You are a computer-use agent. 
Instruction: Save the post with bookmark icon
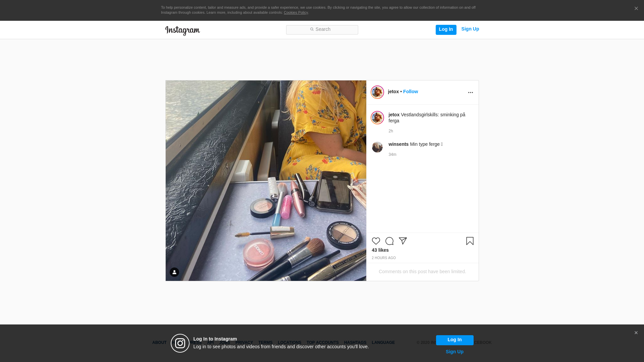[470, 241]
